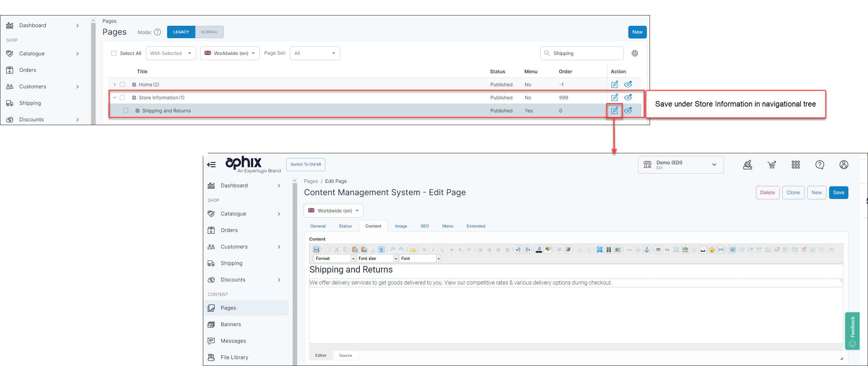868x366 pixels.
Task: Insert a smiley emoticon in editor
Action: [712, 250]
